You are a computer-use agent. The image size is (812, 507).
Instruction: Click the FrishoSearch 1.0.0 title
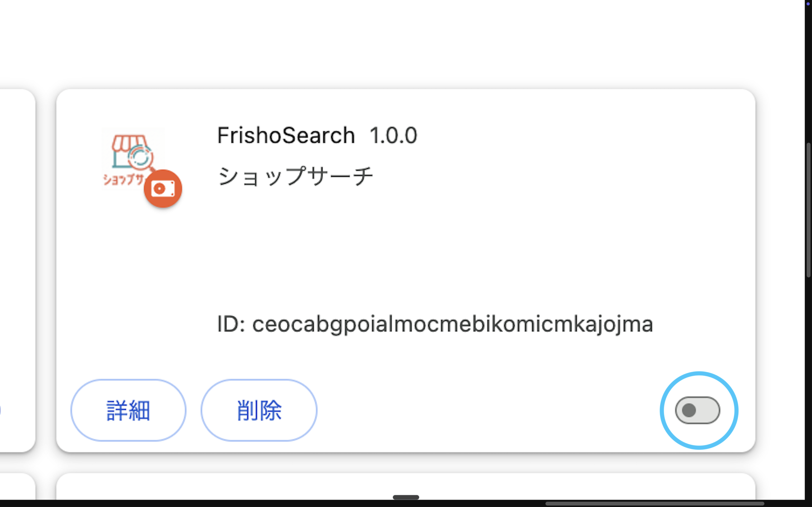pyautogui.click(x=317, y=135)
